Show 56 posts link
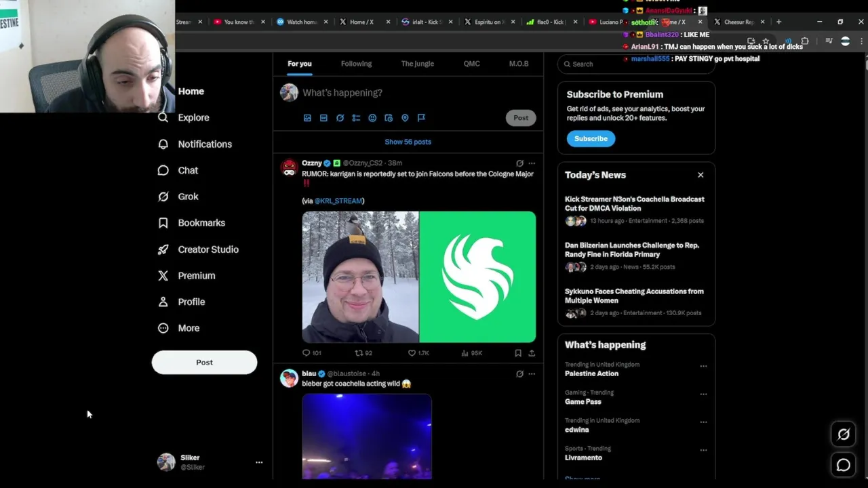 (408, 142)
